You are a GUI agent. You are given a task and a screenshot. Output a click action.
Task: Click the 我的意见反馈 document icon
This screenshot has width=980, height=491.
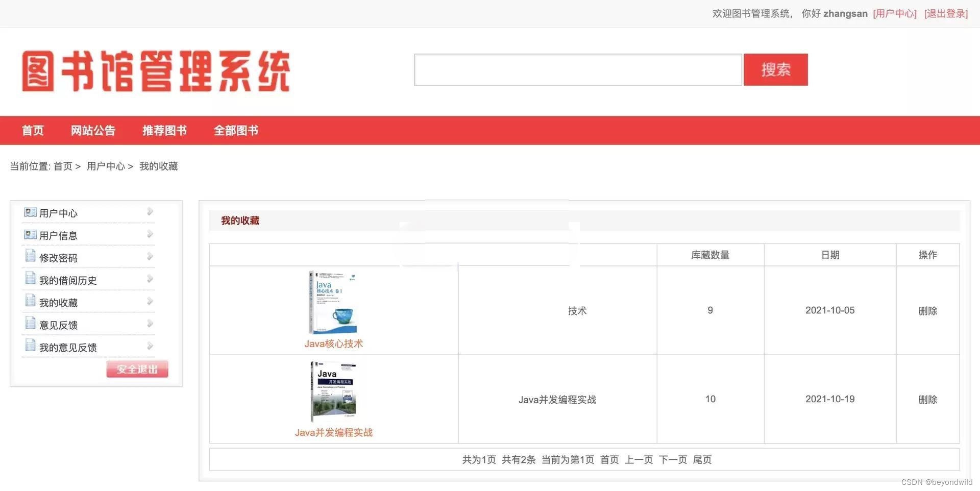pos(30,345)
